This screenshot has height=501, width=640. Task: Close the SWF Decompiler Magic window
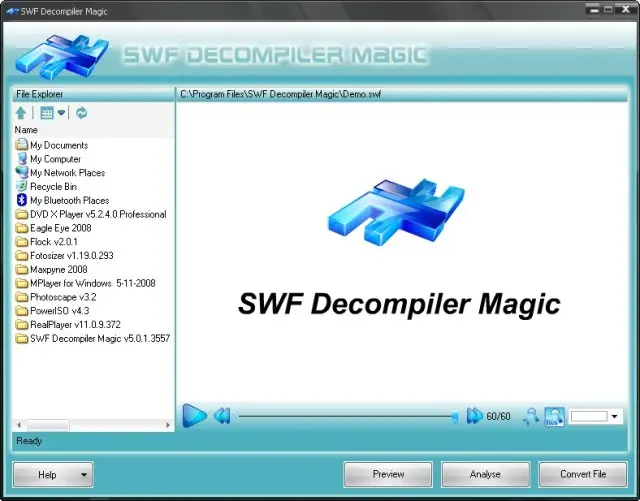626,9
